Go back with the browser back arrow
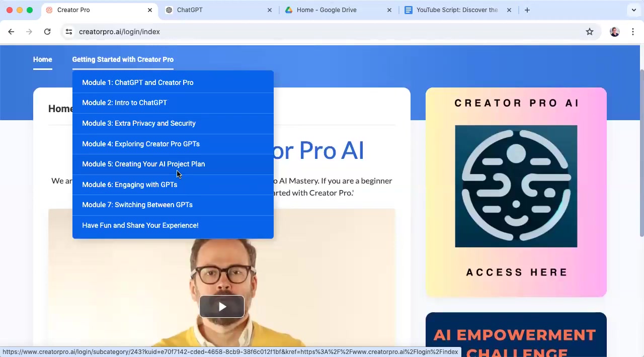The height and width of the screenshot is (357, 644). tap(11, 32)
